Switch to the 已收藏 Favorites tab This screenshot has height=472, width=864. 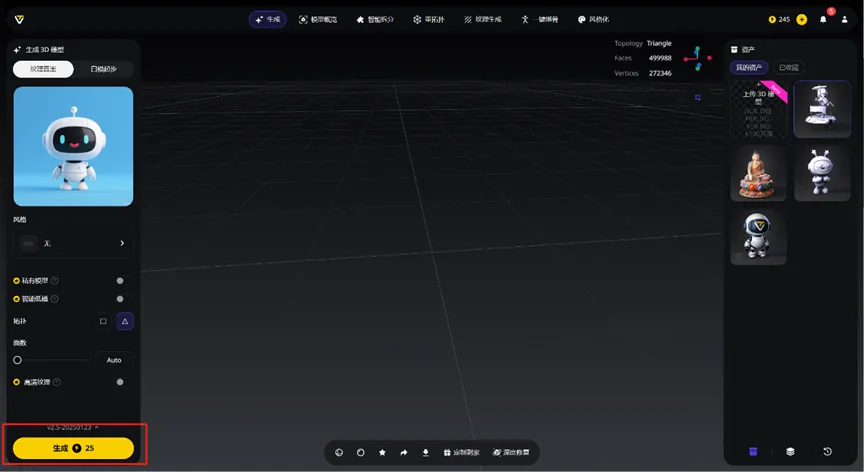pos(789,67)
